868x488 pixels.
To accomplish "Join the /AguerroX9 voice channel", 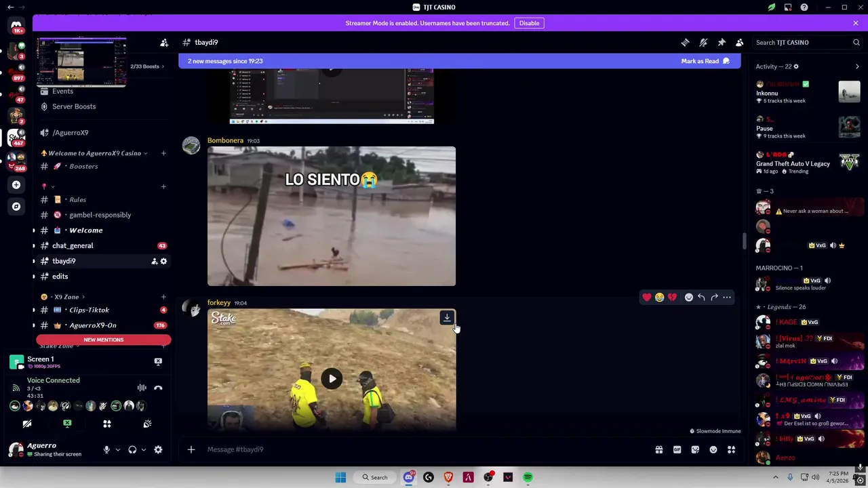I will pos(71,133).
